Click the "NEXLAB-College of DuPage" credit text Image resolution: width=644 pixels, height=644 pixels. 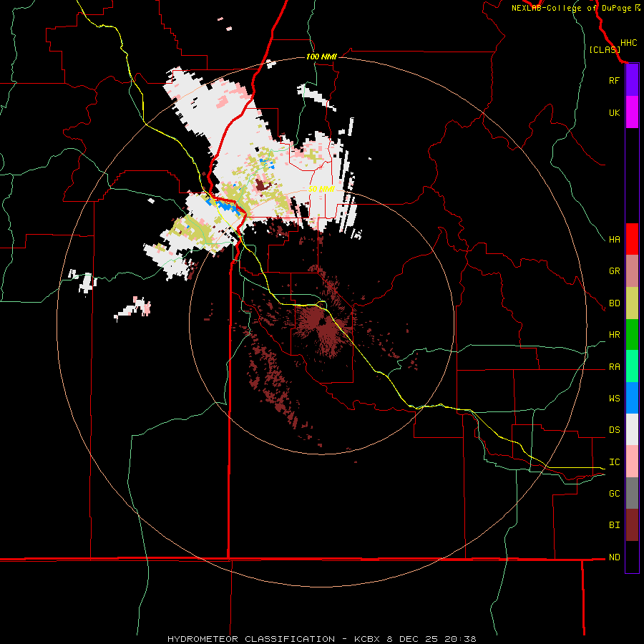click(x=571, y=8)
